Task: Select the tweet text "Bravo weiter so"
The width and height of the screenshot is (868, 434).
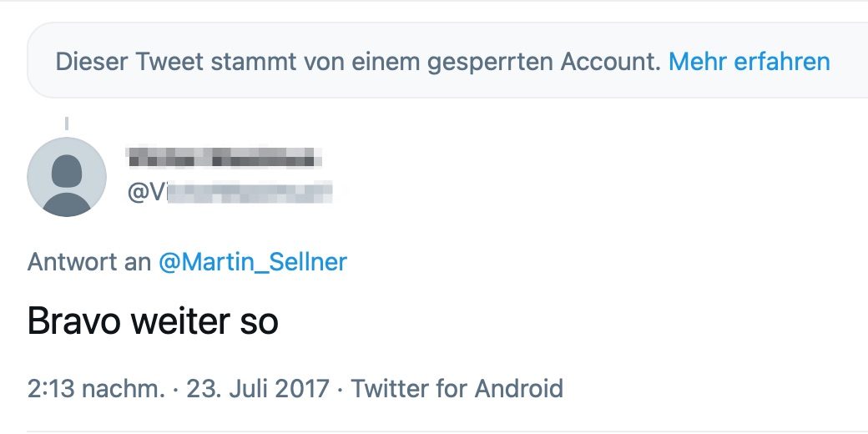Action: [153, 320]
